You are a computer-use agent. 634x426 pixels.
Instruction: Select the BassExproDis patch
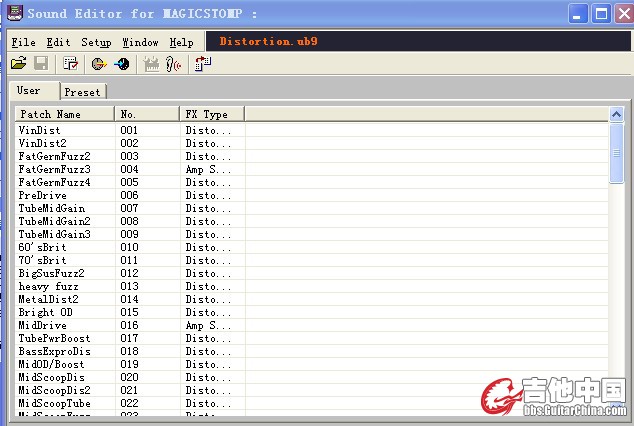coord(55,351)
